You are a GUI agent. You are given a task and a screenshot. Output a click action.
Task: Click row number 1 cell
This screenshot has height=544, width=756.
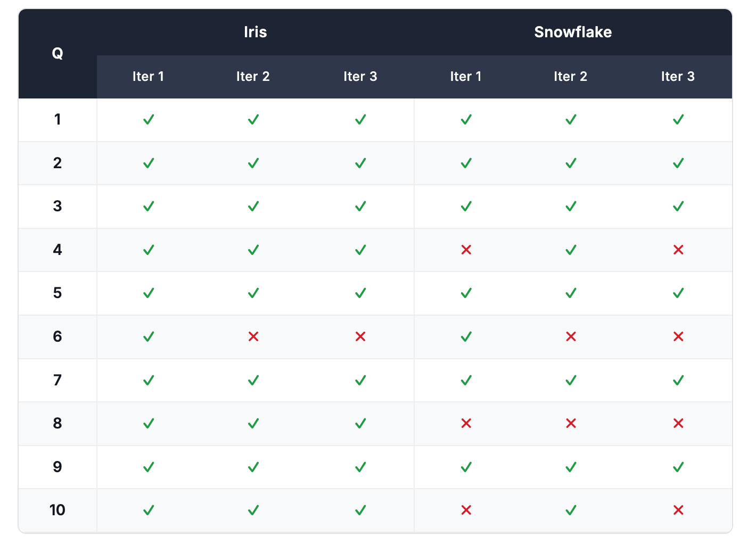pos(57,120)
